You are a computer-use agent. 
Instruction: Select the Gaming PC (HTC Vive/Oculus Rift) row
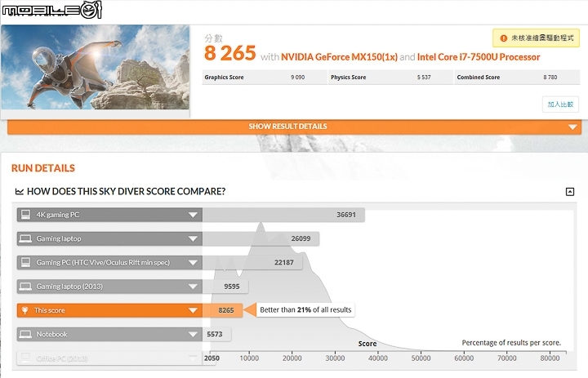click(x=109, y=263)
